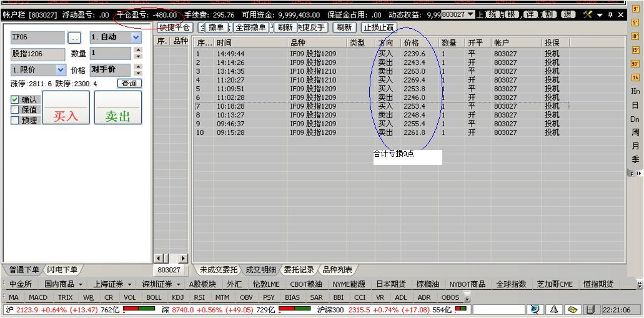
Task: Open the account bar white triangle menu
Action: point(600,15)
